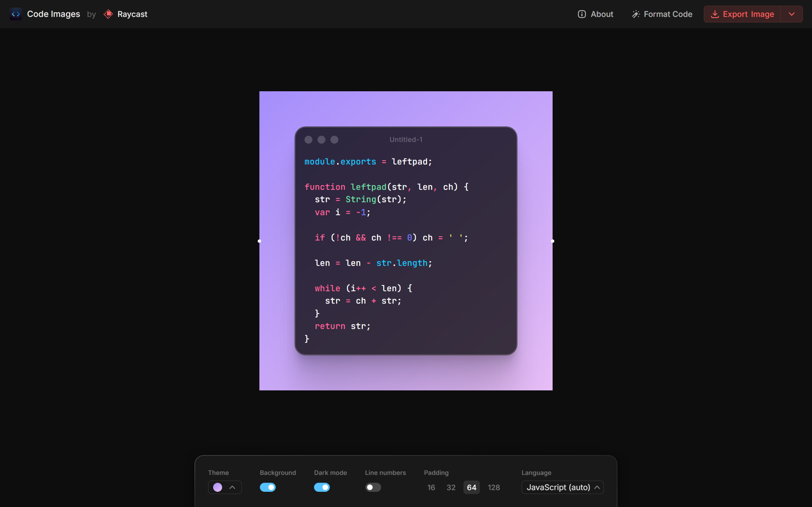The height and width of the screenshot is (507, 812).
Task: Select padding 16
Action: [431, 487]
